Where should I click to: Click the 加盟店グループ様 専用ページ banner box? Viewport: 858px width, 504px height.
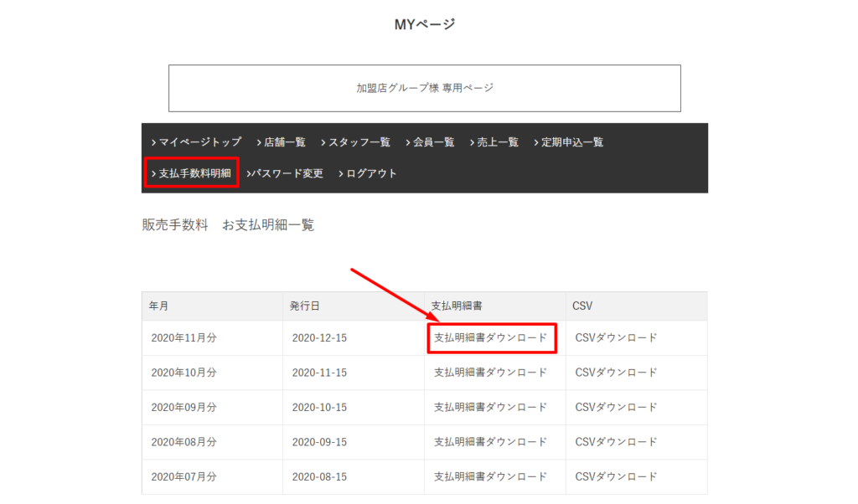[425, 88]
